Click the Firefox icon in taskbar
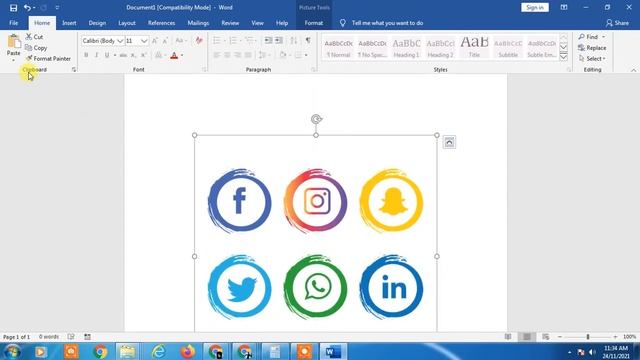640x360 pixels. pyautogui.click(x=188, y=351)
